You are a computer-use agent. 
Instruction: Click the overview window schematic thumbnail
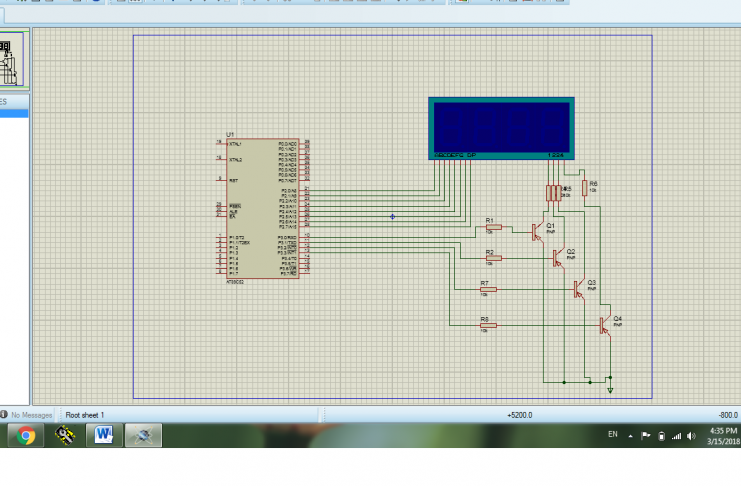pos(11,59)
